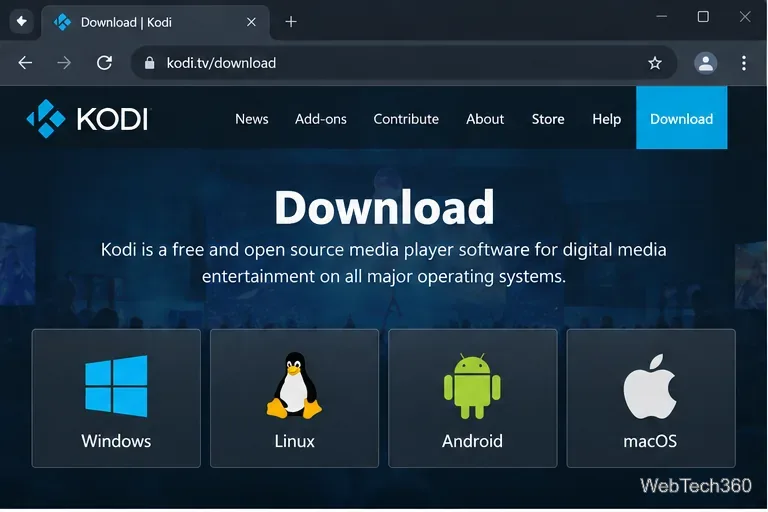Screen dimensions: 768x512
Task: Choose the Android robot download tile
Action: [473, 398]
